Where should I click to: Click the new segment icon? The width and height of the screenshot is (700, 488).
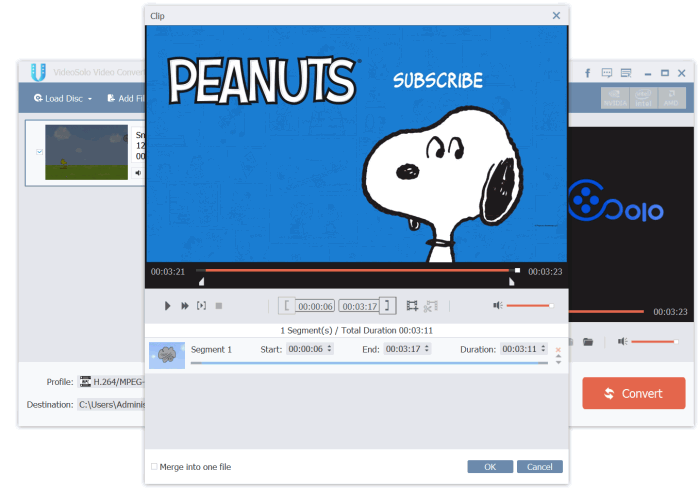(x=412, y=306)
